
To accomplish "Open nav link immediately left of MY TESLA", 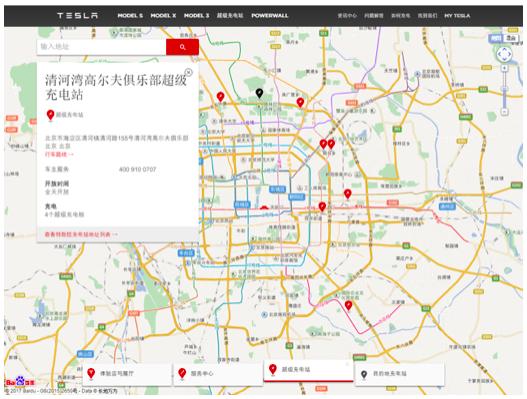I will click(x=427, y=15).
